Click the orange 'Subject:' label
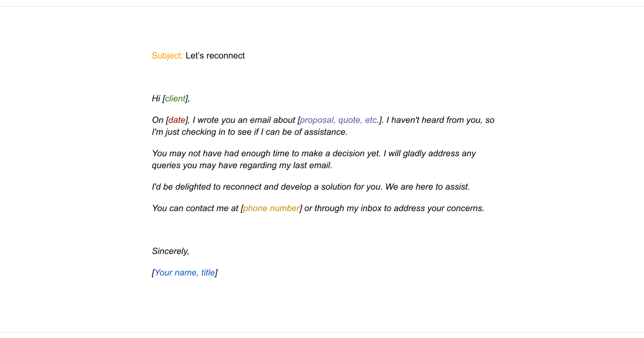The image size is (644, 338). point(167,56)
